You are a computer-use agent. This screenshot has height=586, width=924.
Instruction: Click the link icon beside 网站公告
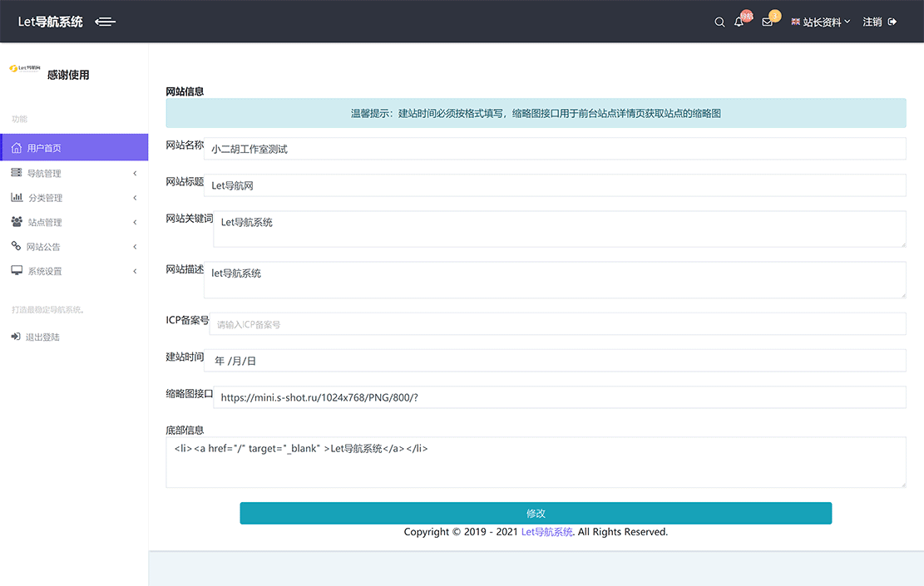[17, 246]
